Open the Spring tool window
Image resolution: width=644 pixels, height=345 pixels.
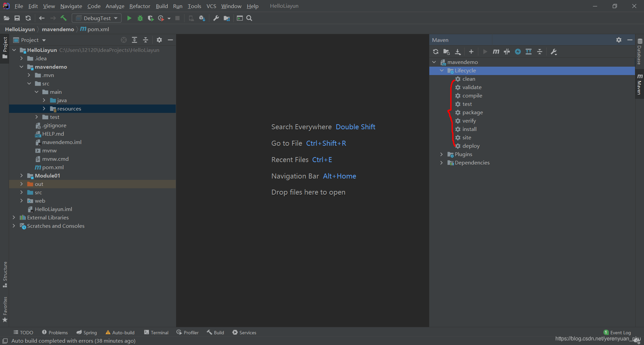[87, 332]
